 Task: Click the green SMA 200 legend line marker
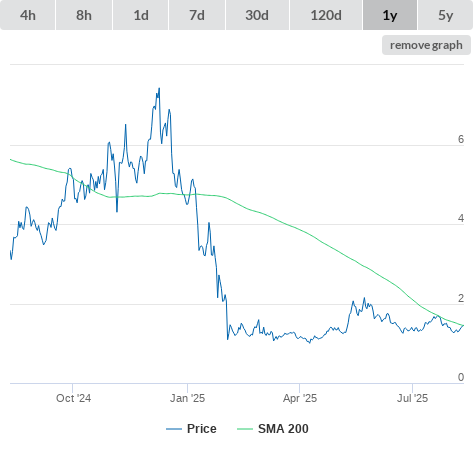[x=245, y=429]
